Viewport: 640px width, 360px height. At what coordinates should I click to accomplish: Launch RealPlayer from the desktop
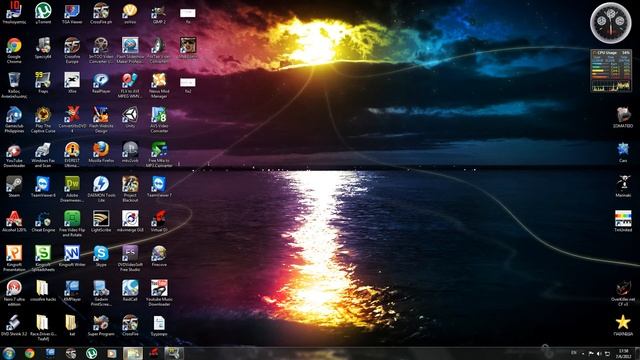(101, 82)
